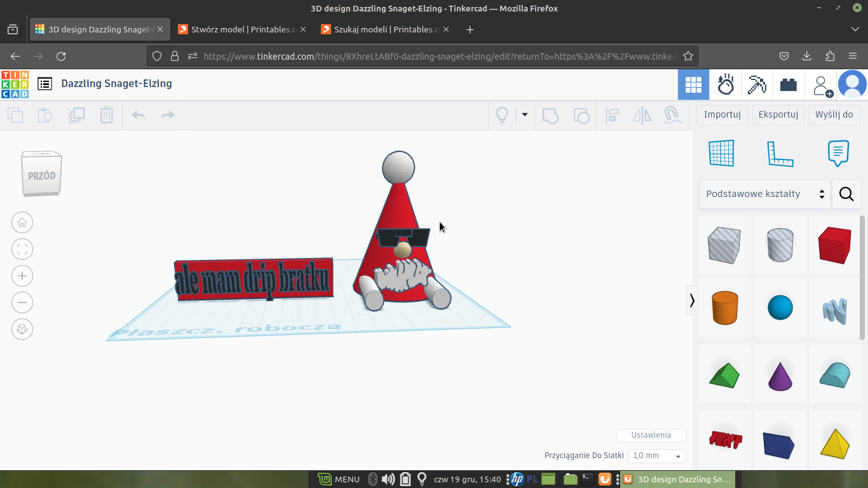Switch to Bricks mode icon
The width and height of the screenshot is (868, 488).
point(789,85)
